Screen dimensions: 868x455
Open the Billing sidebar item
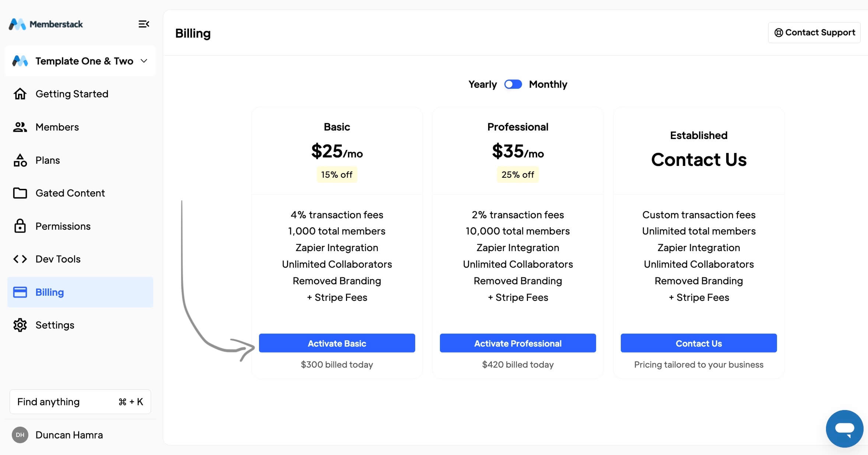coord(80,292)
